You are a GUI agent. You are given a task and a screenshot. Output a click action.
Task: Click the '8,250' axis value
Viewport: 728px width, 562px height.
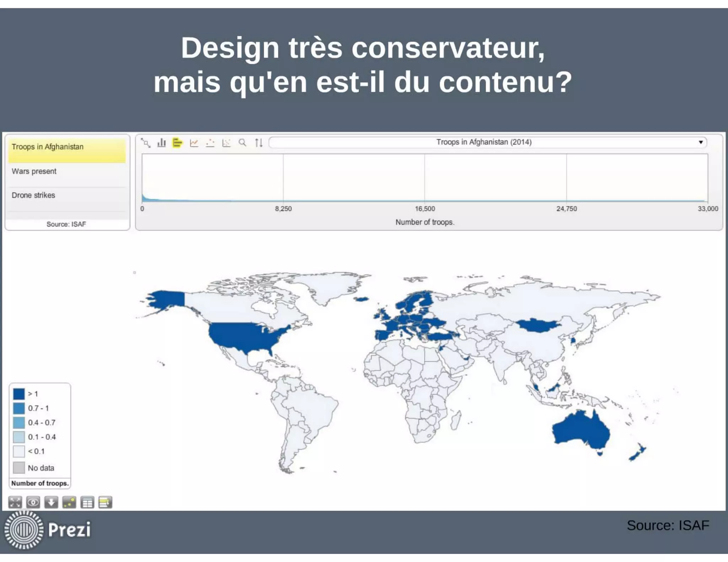(x=283, y=209)
